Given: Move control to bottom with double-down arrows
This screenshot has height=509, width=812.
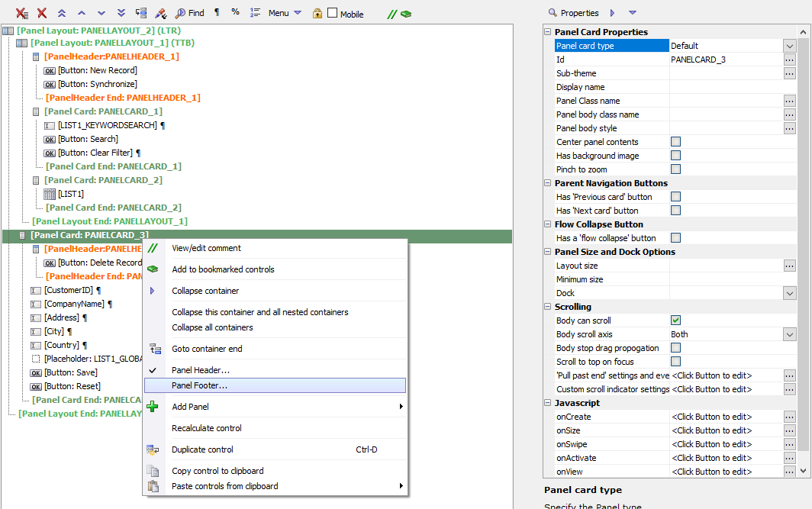Looking at the screenshot, I should point(121,13).
